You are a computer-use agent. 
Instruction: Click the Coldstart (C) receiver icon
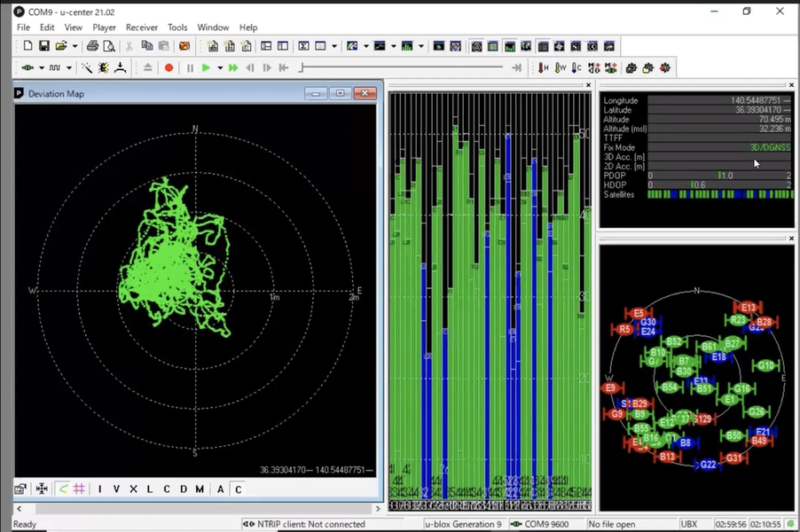(x=577, y=67)
